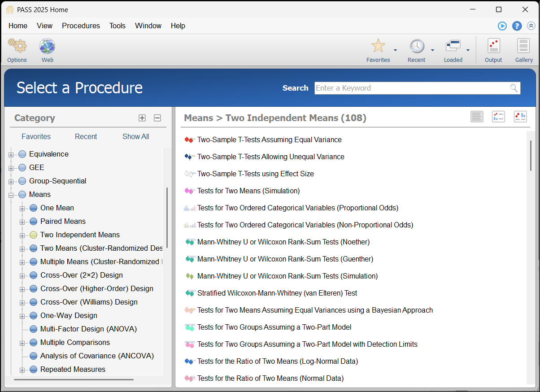Open the Loaded dropdown arrow
The width and height of the screenshot is (540, 392).
(468, 50)
